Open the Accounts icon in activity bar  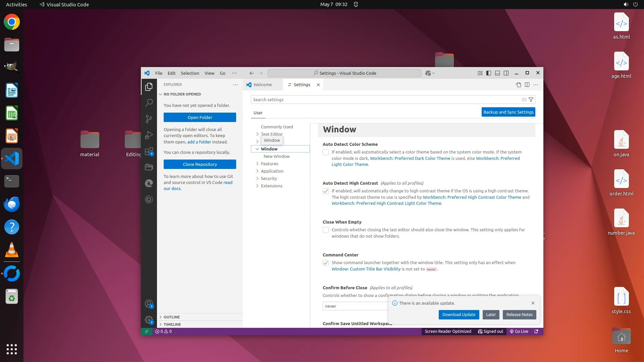[149, 304]
